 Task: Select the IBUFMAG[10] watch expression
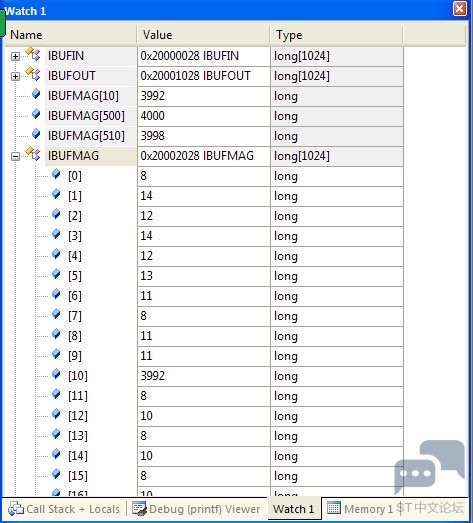[x=83, y=96]
